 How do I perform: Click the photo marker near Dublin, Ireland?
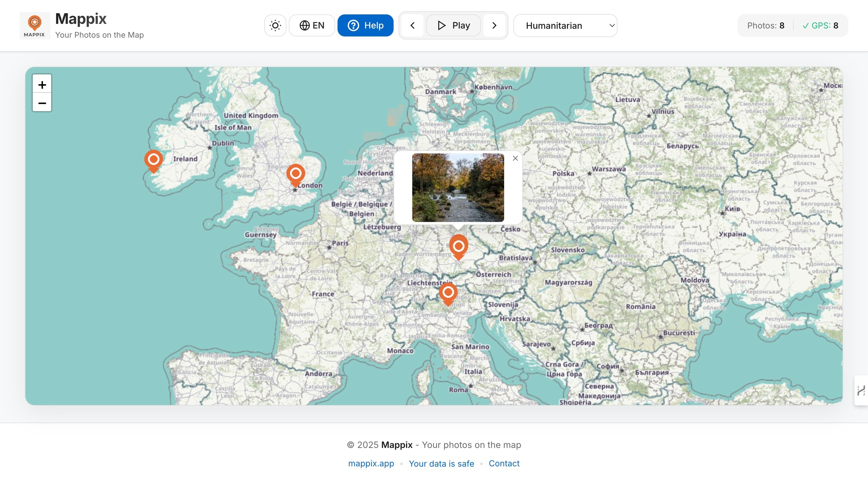coord(154,160)
